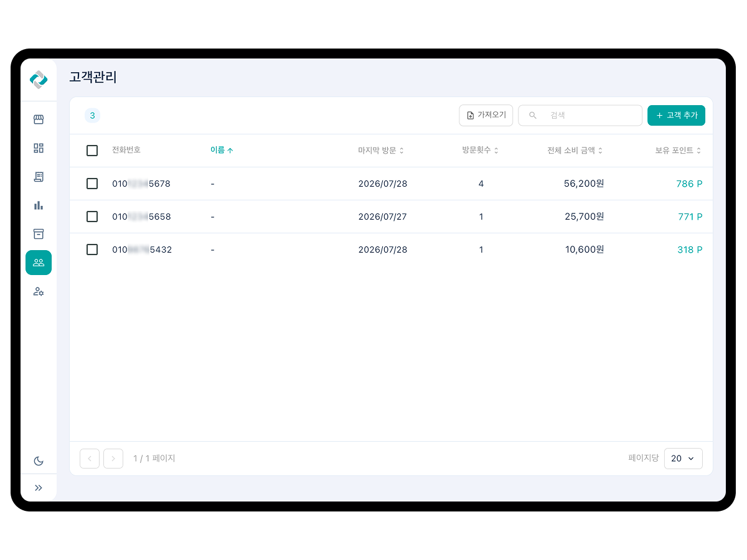Open the receipt icon in the sidebar
Viewport: 747px width, 560px height.
coord(39,177)
